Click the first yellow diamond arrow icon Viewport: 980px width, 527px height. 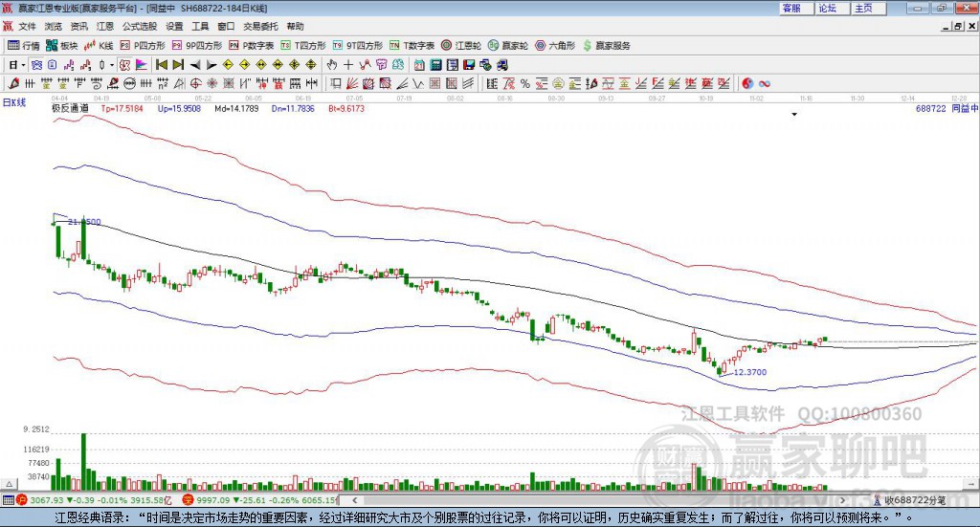228,65
